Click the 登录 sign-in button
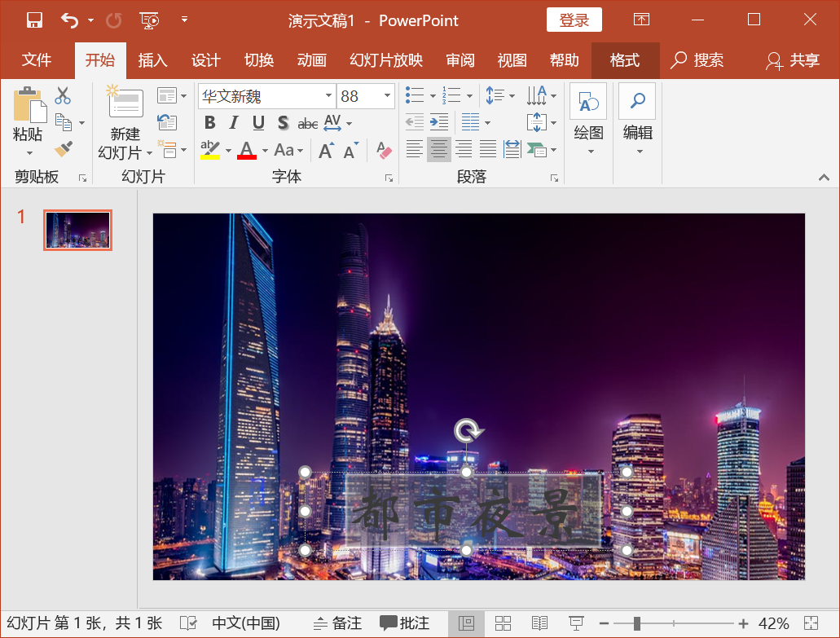 [x=574, y=20]
